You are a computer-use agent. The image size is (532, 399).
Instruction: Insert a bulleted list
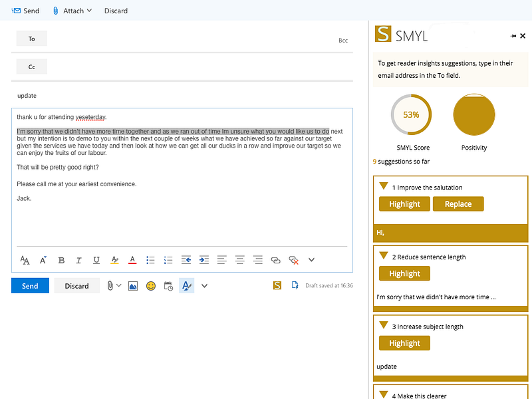[x=150, y=260]
